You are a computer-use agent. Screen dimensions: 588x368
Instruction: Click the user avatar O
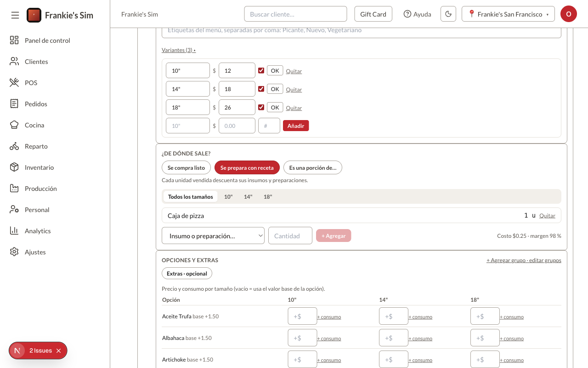coord(569,14)
